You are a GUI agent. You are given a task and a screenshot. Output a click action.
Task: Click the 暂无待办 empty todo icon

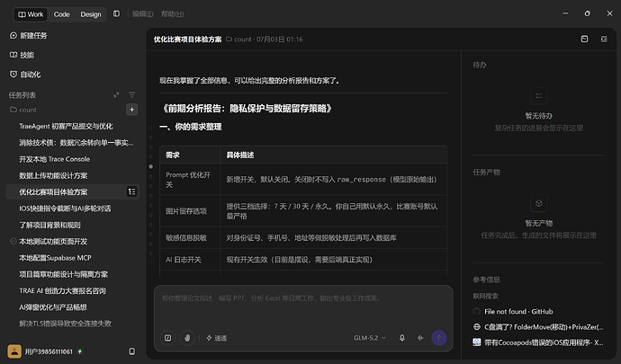pos(538,96)
